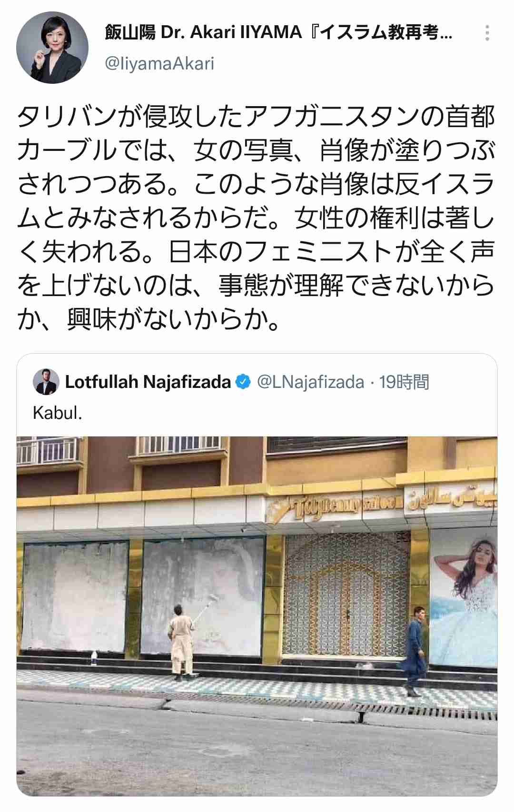Tap Lotfullah Najafizada's small avatar
514x812 pixels.
(46, 382)
